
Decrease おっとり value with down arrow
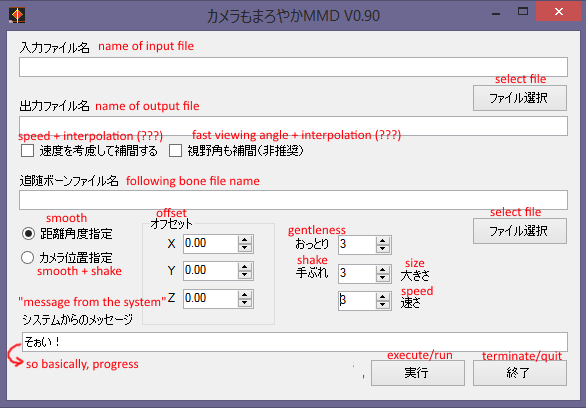383,249
